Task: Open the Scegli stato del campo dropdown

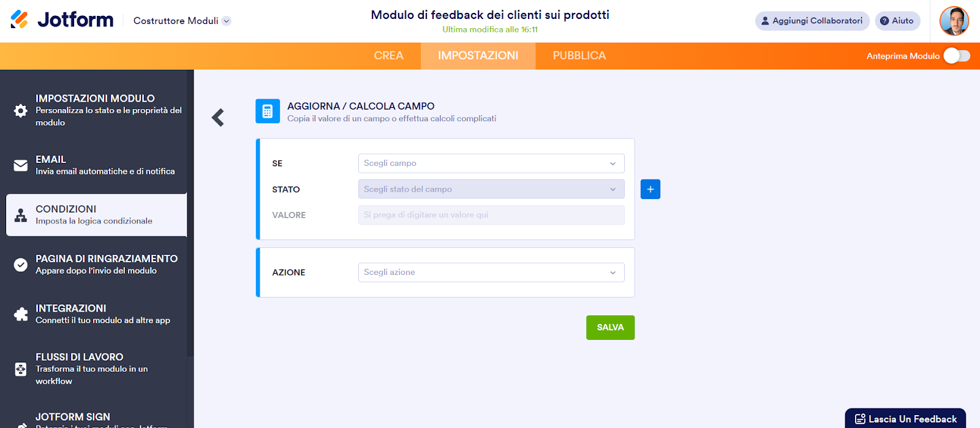Action: pos(491,189)
